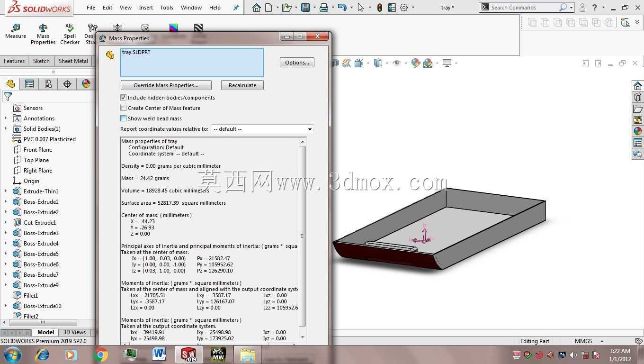Run the Spell Checker tool
This screenshot has width=644, height=364.
click(70, 34)
